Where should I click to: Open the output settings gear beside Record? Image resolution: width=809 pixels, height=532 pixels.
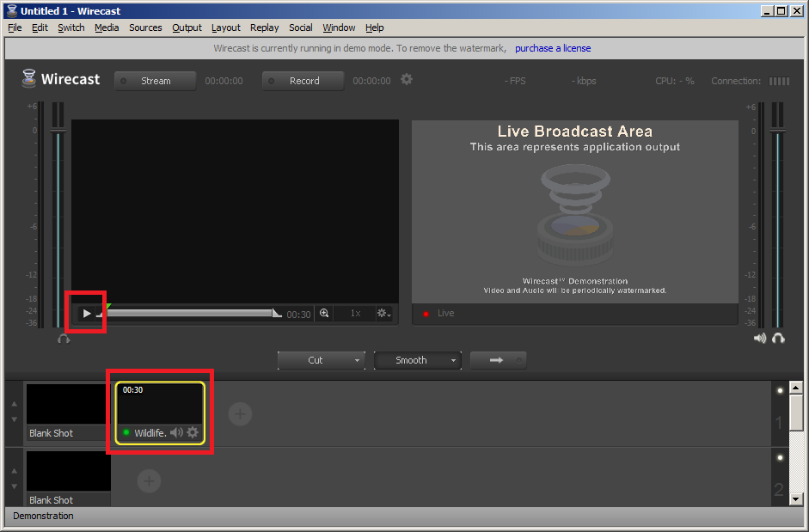pyautogui.click(x=407, y=79)
